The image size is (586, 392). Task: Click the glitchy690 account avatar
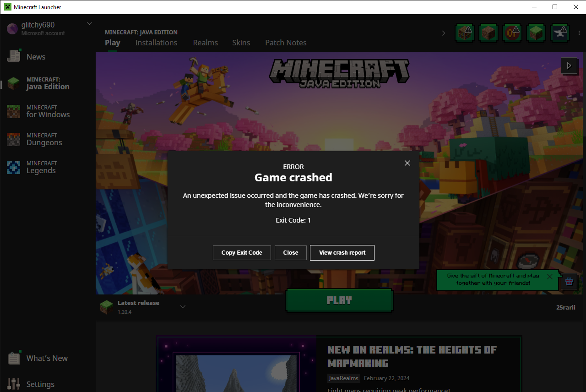pos(12,28)
